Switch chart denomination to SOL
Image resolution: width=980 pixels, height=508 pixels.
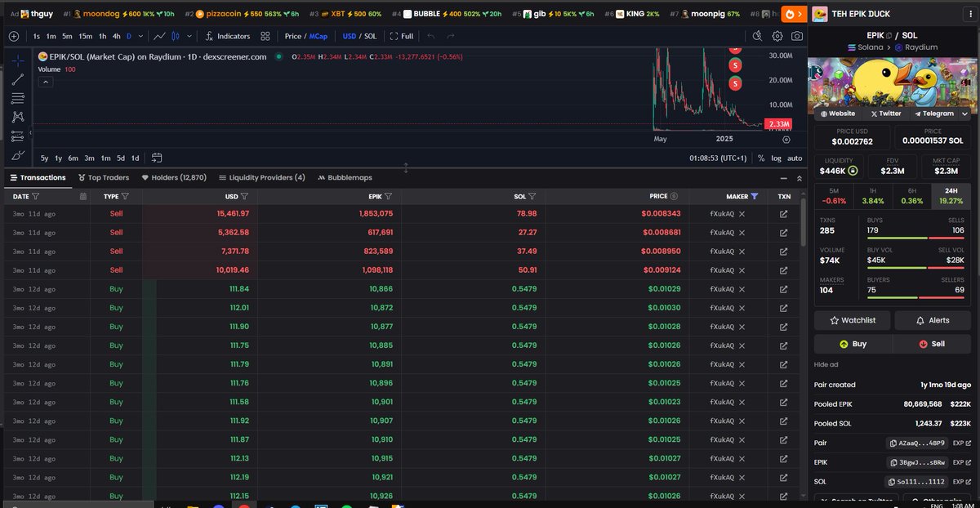click(371, 36)
